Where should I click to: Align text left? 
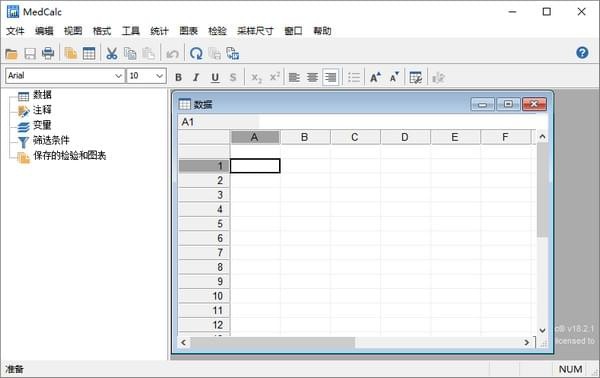[x=294, y=77]
